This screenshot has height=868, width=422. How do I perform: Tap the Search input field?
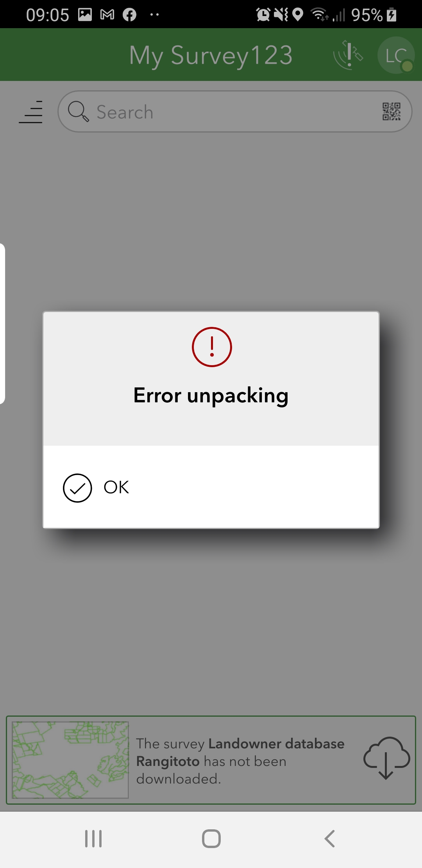[x=235, y=112]
